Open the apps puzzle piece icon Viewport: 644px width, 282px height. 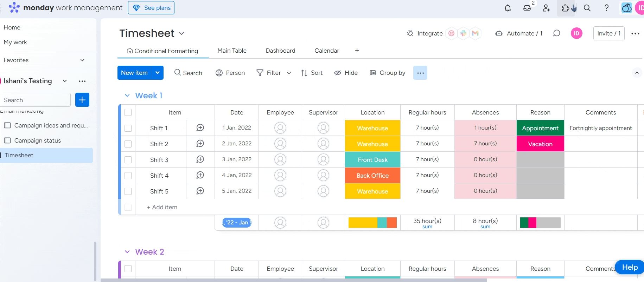pos(566,8)
